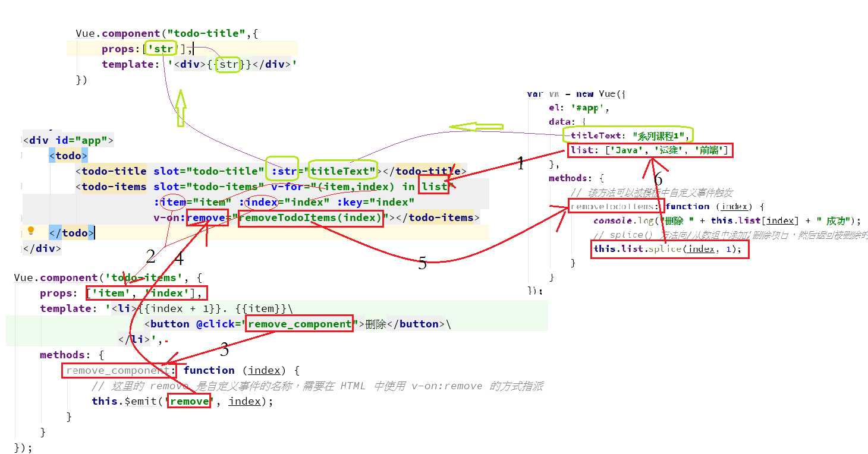
Task: Click the // splice() comment line
Action: 730,235
